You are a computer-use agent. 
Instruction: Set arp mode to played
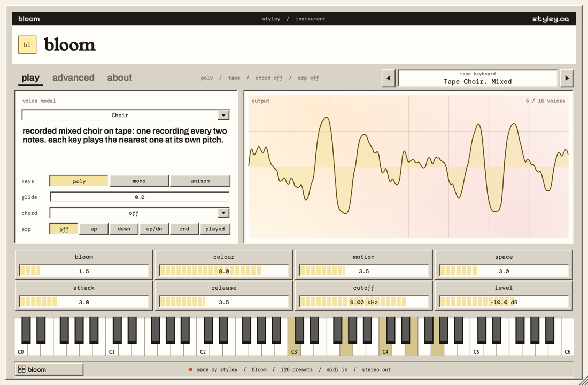click(215, 229)
